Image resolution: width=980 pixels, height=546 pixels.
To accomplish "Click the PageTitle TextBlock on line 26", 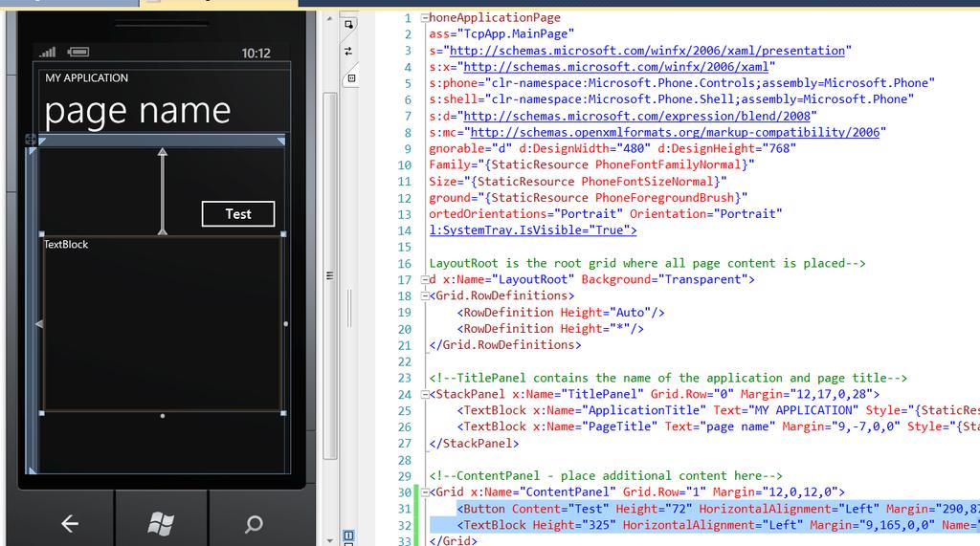I will (718, 426).
